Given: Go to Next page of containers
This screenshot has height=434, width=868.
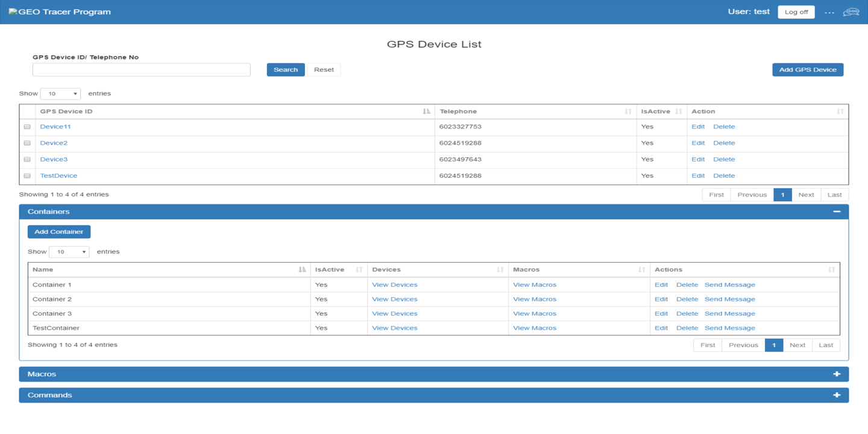Looking at the screenshot, I should tap(797, 345).
